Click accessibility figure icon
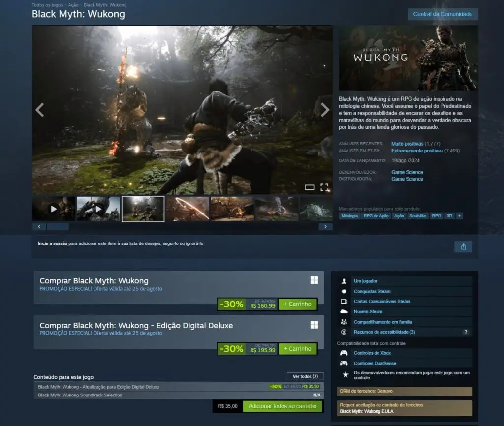Viewport: 504px width, 426px height. (344, 332)
